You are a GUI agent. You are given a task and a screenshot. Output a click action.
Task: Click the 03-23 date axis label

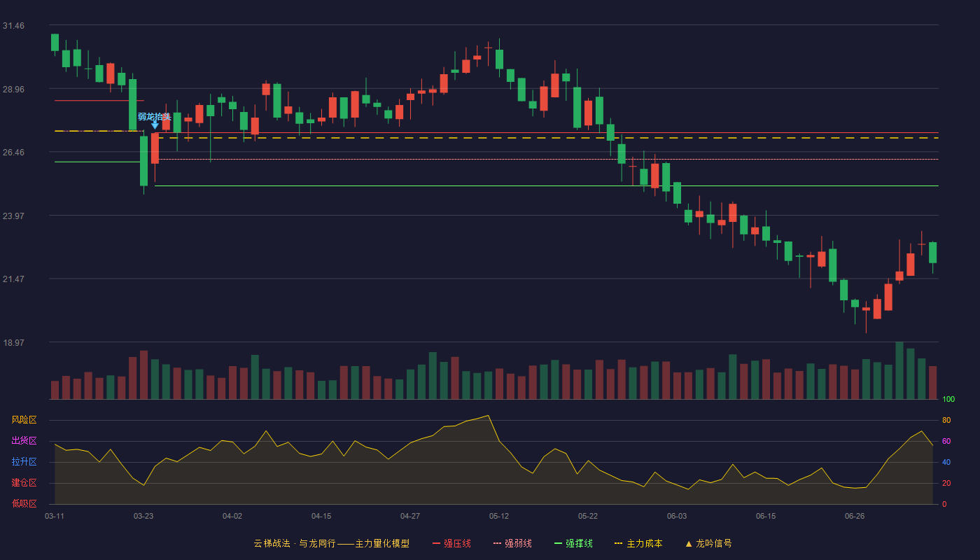point(143,516)
